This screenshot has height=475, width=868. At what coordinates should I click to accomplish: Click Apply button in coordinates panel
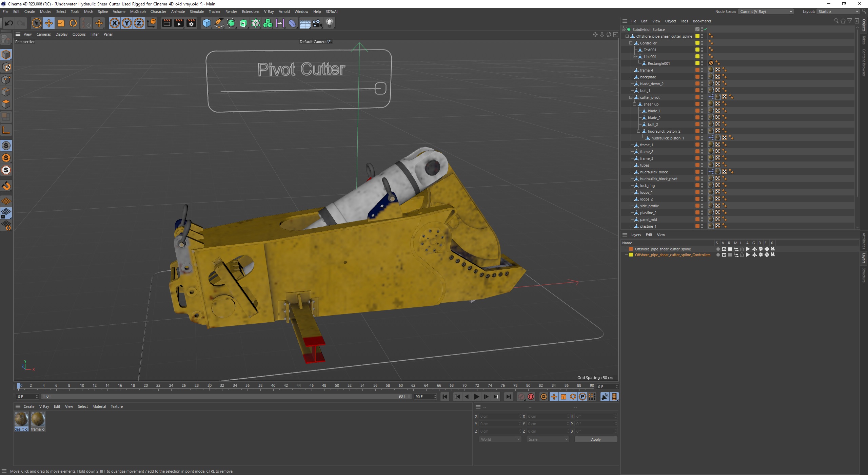(x=595, y=439)
